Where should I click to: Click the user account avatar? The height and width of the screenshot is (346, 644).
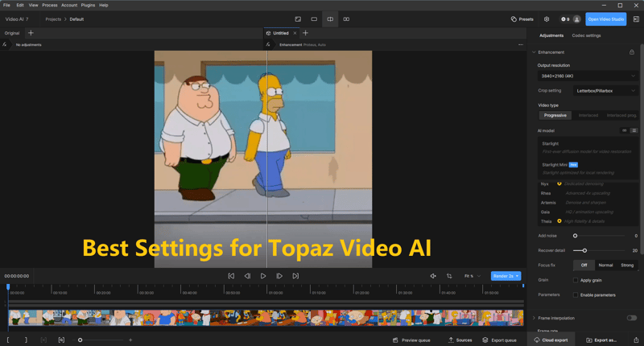(577, 19)
